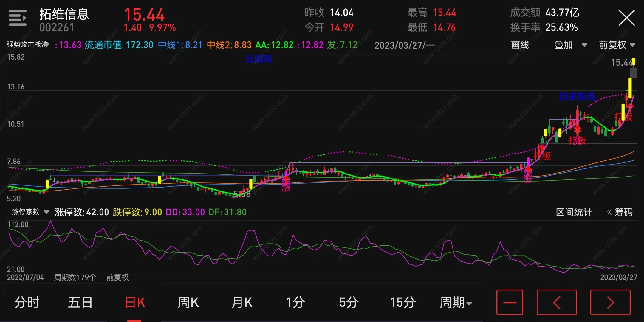This screenshot has height=322, width=644.
Task: Click the 强势攻击战法 indicator name
Action: pos(27,45)
